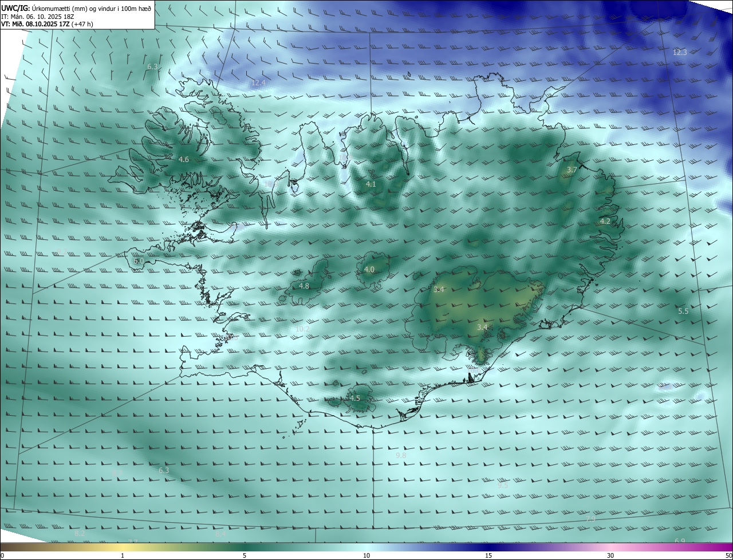Pick the yellow segment of the colour bar
Screen dimensions: 733x560
coord(123,547)
